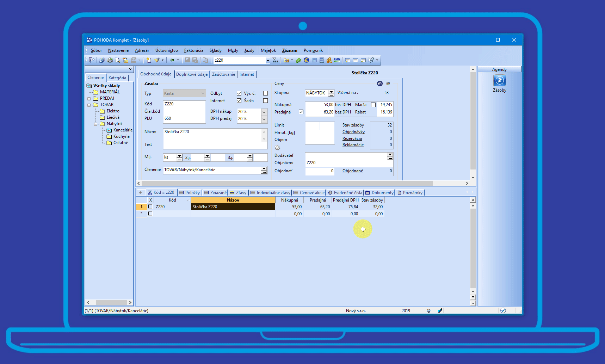Check the X box in the new empty row
This screenshot has width=605, height=364.
(x=150, y=214)
